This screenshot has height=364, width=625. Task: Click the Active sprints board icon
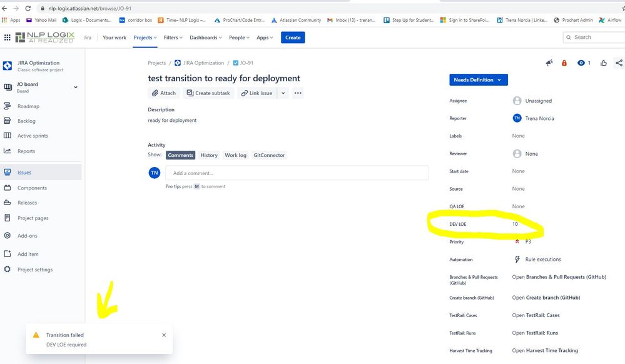(7, 136)
